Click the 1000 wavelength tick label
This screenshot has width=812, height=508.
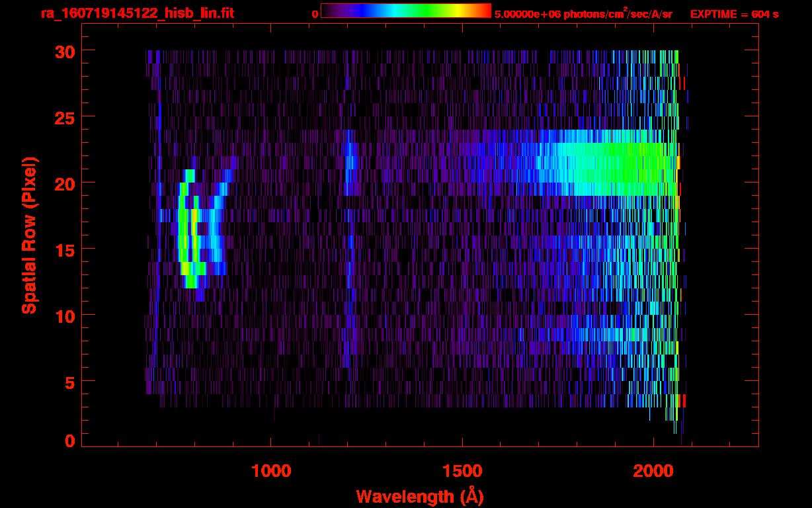tap(271, 471)
